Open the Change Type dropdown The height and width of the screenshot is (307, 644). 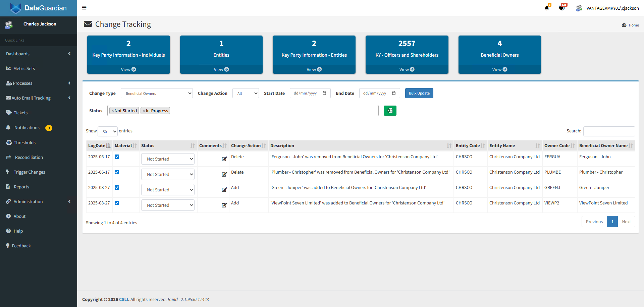pyautogui.click(x=157, y=94)
